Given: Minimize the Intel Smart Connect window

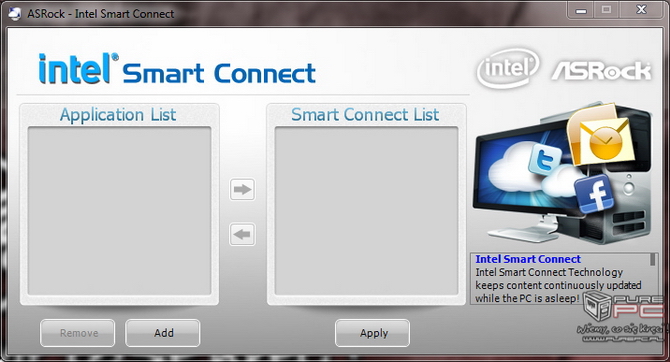Looking at the screenshot, I should point(581,10).
